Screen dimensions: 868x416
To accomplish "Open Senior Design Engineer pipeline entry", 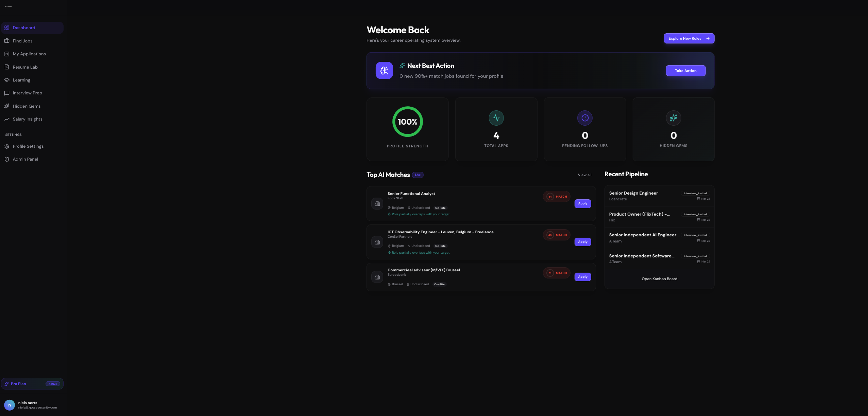I will click(x=633, y=194).
